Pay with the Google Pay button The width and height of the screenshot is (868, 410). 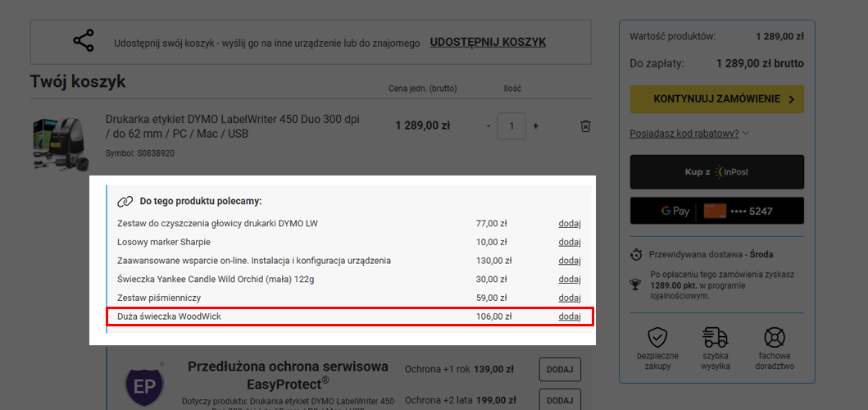pyautogui.click(x=717, y=211)
